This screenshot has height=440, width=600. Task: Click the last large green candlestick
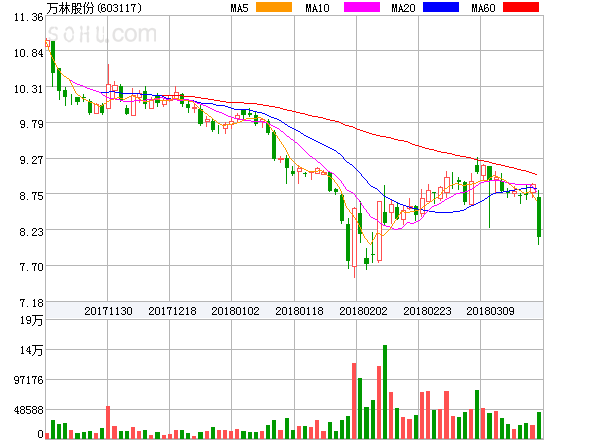point(539,217)
